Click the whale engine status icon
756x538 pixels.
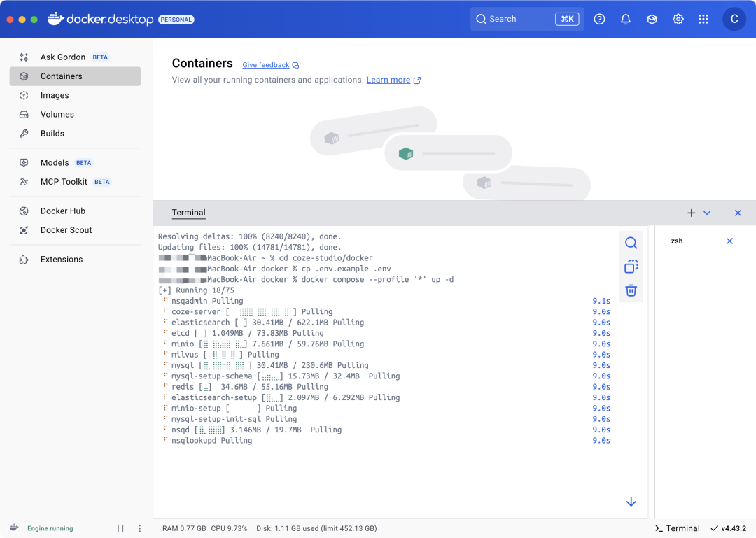click(14, 528)
